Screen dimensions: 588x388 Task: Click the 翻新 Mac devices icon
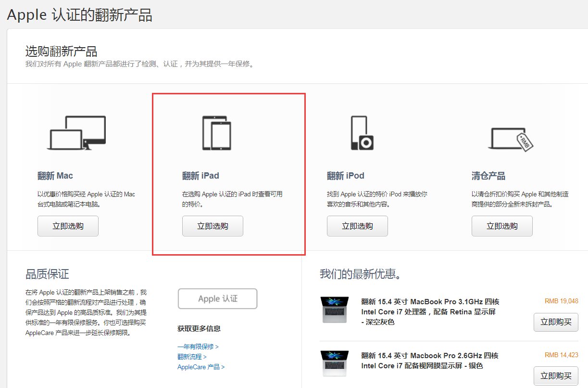click(x=77, y=132)
